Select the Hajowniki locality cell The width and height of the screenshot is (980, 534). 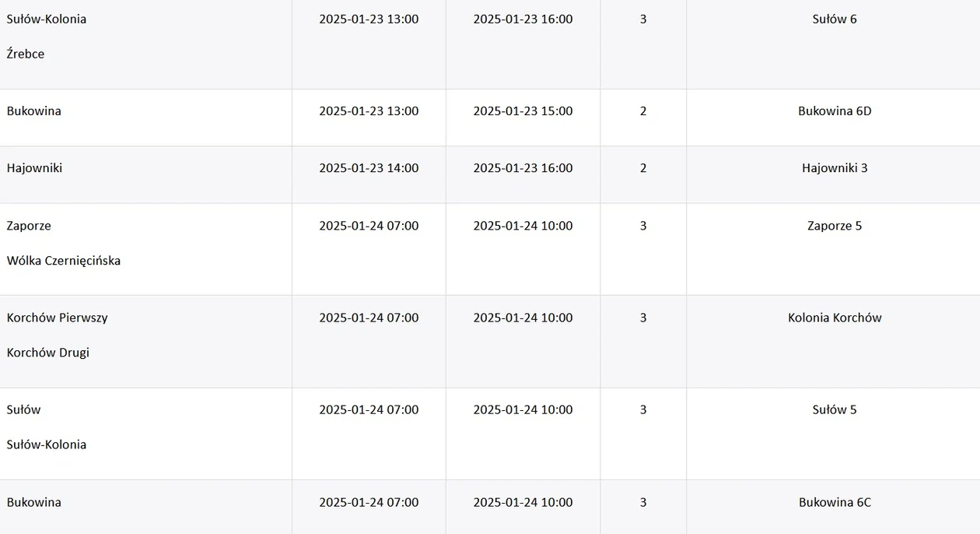[35, 167]
